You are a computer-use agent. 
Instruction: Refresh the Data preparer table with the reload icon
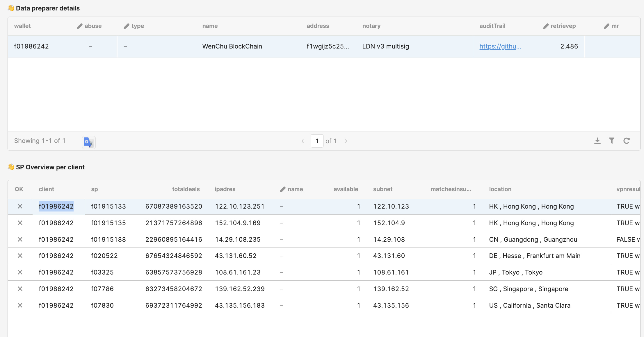[626, 141]
